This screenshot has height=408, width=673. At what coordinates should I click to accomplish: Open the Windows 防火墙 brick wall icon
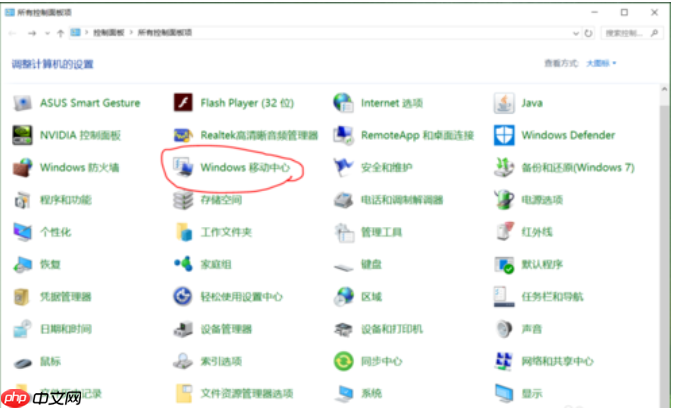(22, 168)
